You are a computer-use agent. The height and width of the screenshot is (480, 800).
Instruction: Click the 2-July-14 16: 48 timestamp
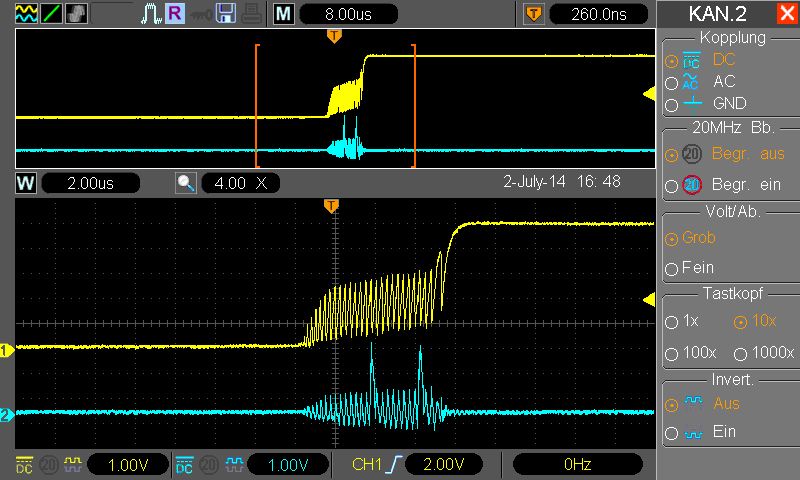pos(562,182)
